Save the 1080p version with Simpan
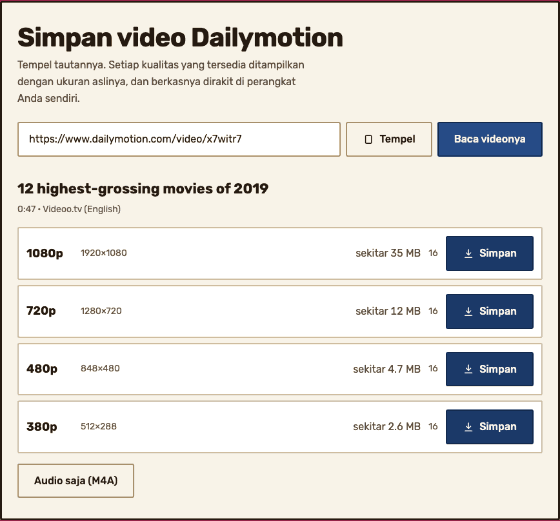 click(x=490, y=253)
